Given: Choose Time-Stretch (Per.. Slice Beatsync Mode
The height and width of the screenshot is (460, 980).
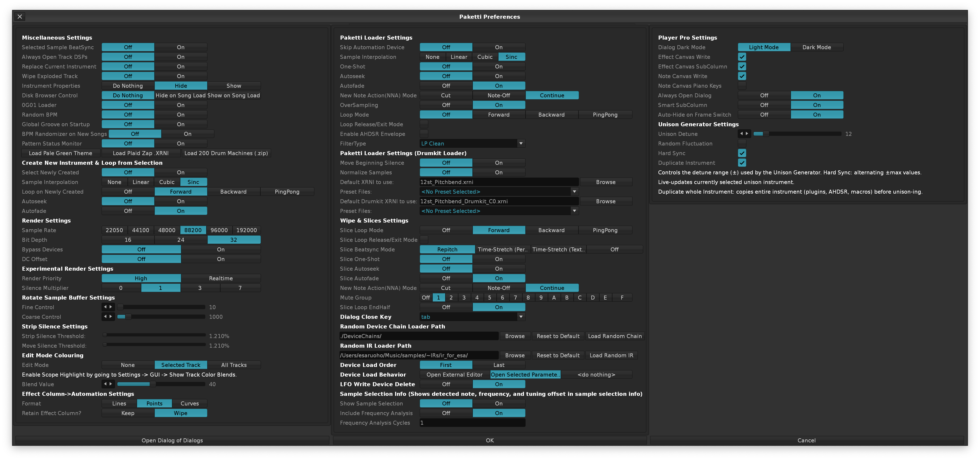Looking at the screenshot, I should tap(503, 249).
